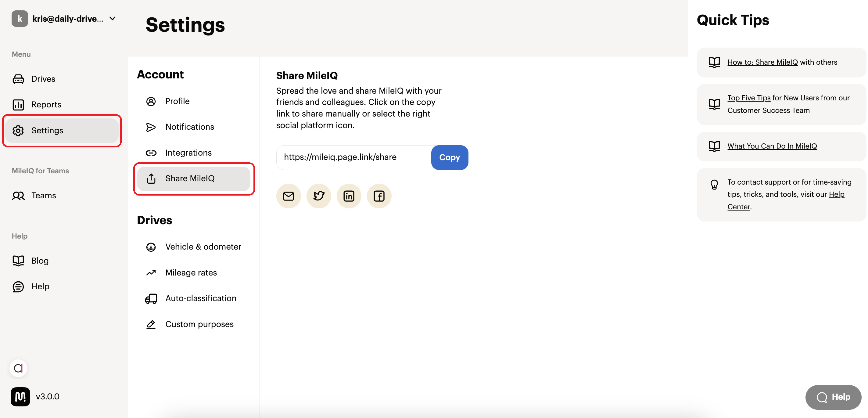Click the Vehicle & odometer gauge icon

pos(151,247)
